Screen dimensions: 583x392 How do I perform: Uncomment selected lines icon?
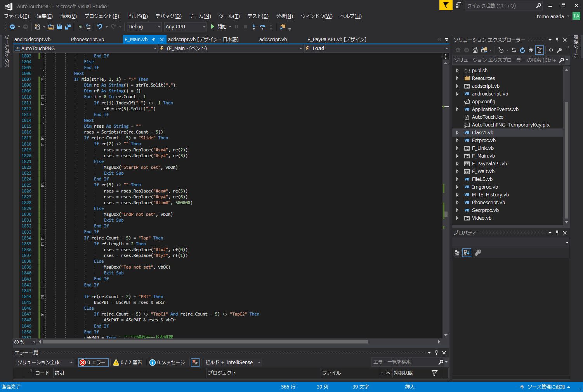pos(88,27)
